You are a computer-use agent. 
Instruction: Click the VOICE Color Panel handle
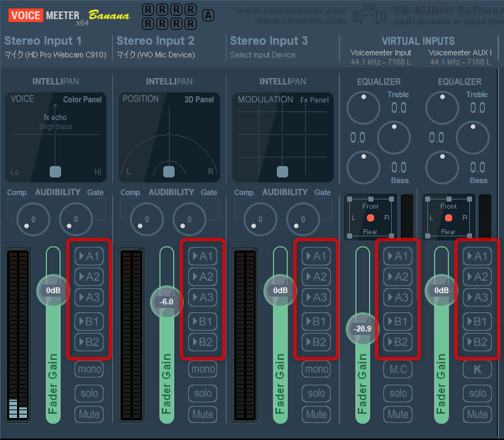point(55,172)
